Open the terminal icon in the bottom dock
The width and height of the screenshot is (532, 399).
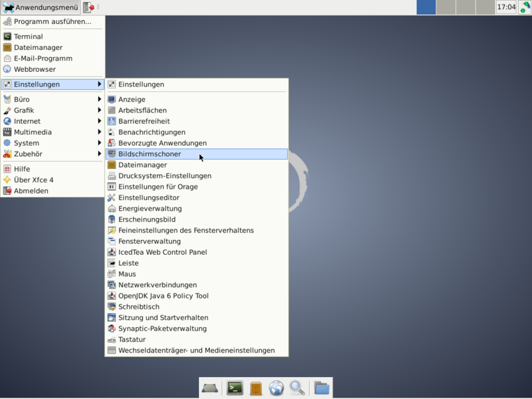pos(235,388)
